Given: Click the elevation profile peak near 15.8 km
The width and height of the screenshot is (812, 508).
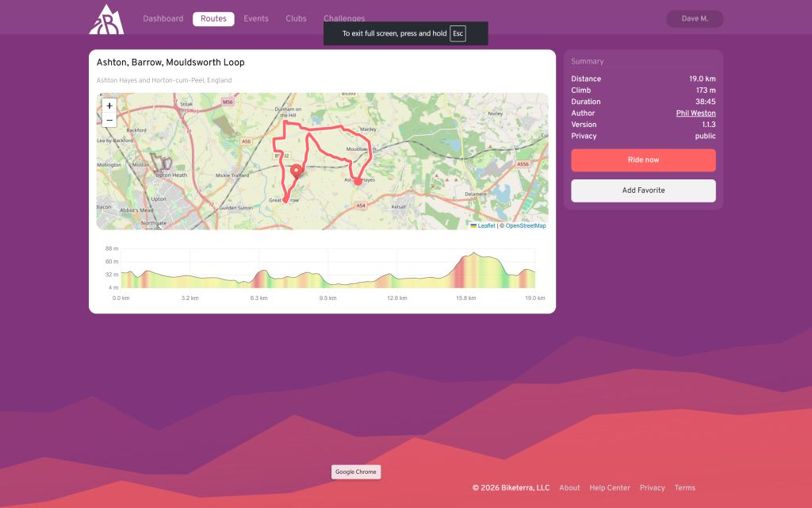Looking at the screenshot, I should (x=473, y=256).
